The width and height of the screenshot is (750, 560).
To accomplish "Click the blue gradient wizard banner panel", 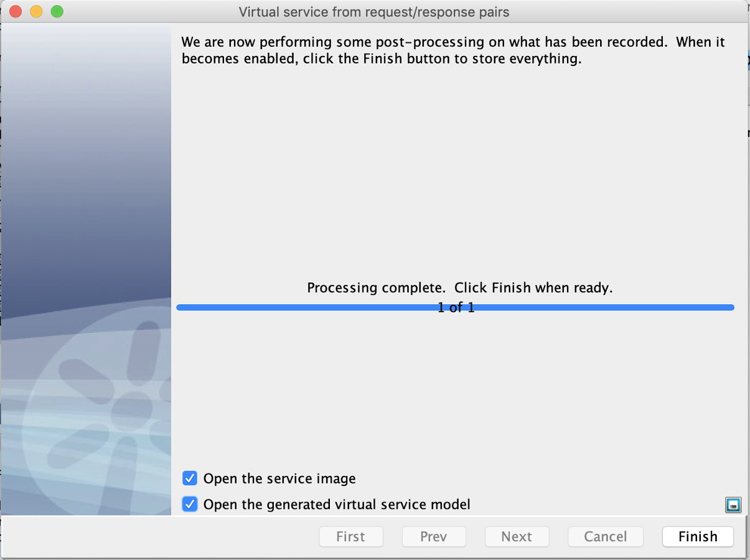I will [x=86, y=270].
